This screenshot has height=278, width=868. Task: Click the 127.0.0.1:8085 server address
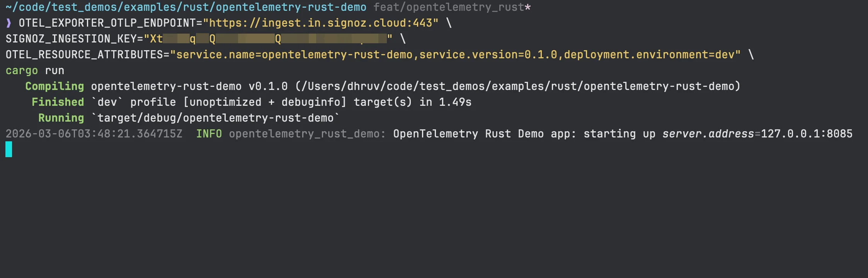tap(806, 134)
